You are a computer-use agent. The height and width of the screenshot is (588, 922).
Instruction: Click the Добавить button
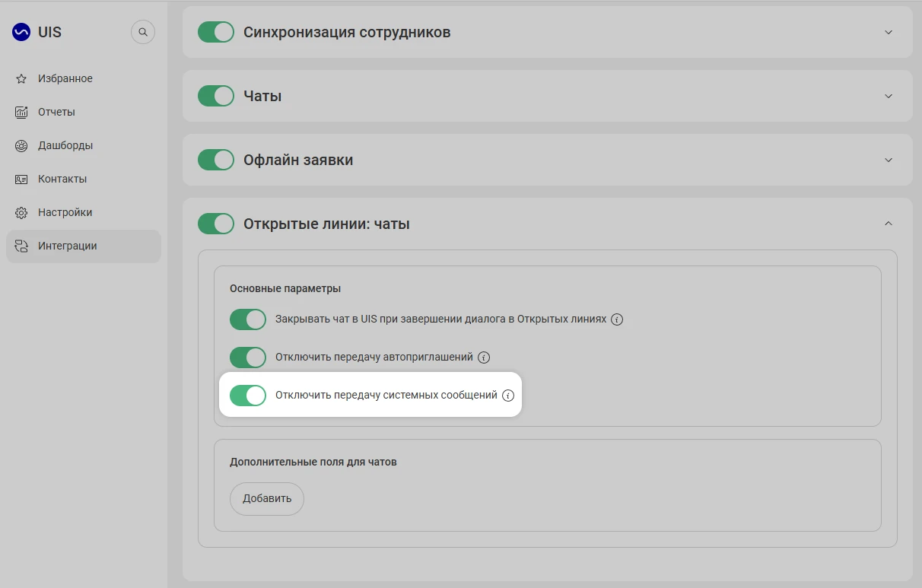point(267,499)
